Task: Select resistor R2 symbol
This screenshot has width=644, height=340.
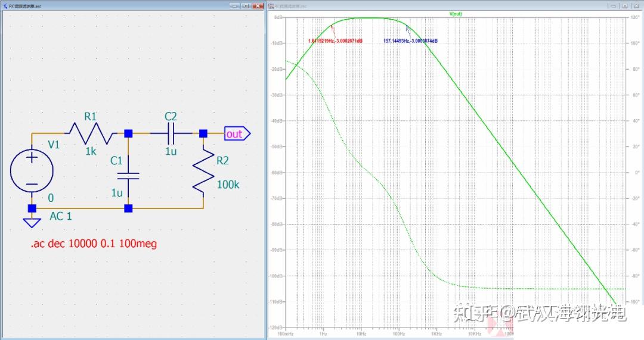Action: 203,171
